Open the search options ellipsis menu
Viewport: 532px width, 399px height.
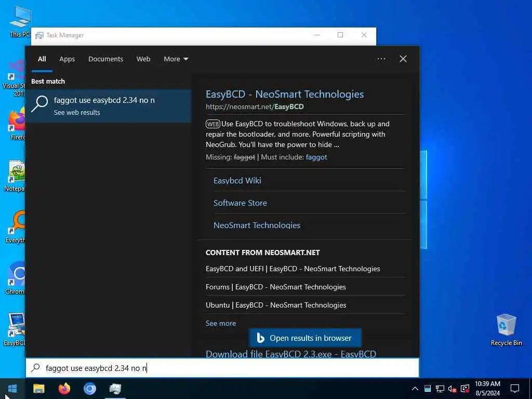(381, 59)
